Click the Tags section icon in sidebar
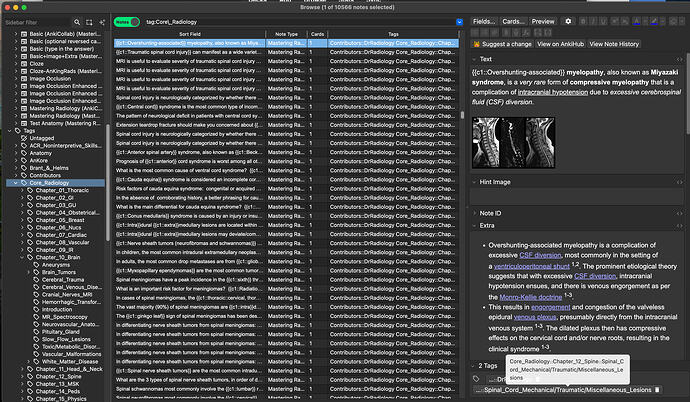Screen dimensions: 690x402 tap(18, 131)
